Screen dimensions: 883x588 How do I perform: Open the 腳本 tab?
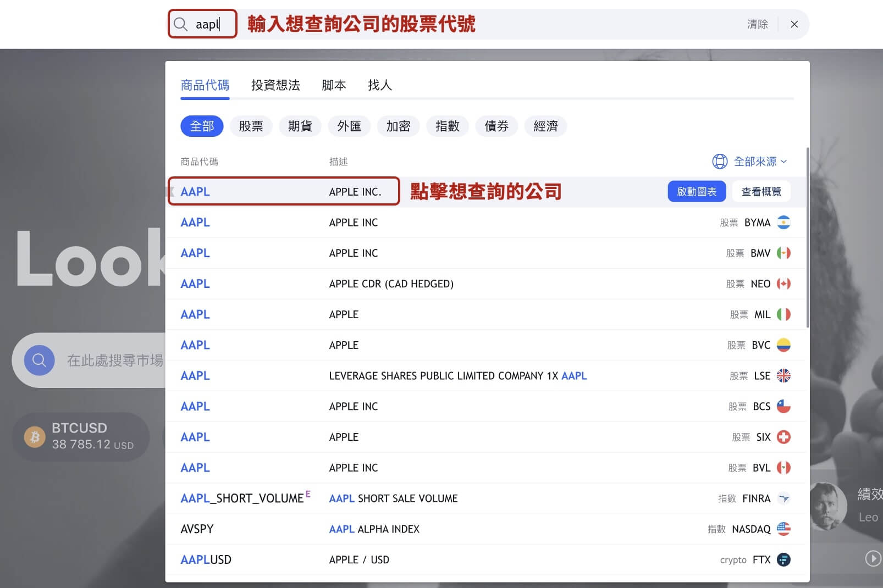click(x=334, y=85)
